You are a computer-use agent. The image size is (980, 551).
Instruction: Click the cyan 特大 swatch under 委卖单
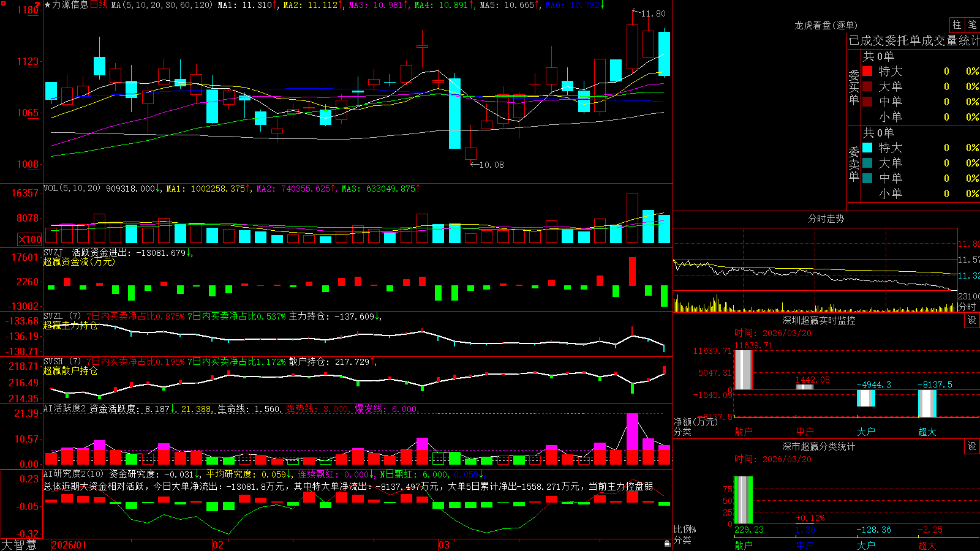867,148
